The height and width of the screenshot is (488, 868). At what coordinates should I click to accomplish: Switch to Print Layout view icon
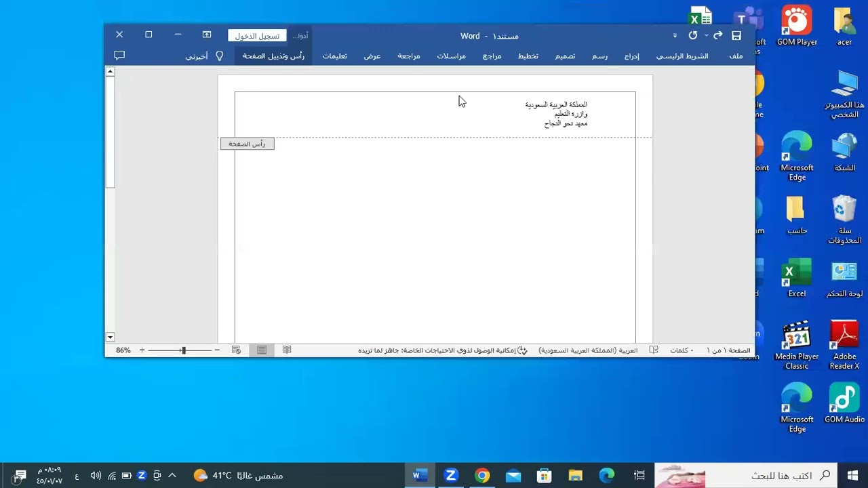click(262, 350)
